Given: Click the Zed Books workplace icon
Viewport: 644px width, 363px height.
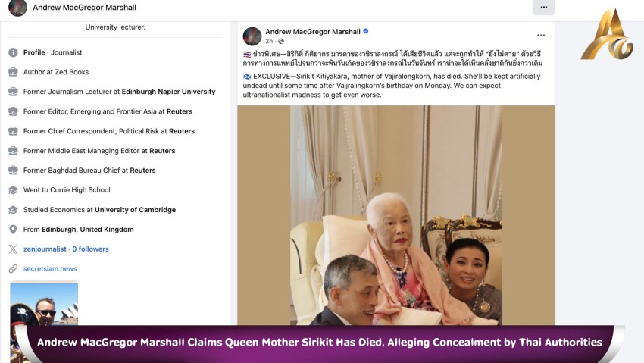Looking at the screenshot, I should 13,72.
